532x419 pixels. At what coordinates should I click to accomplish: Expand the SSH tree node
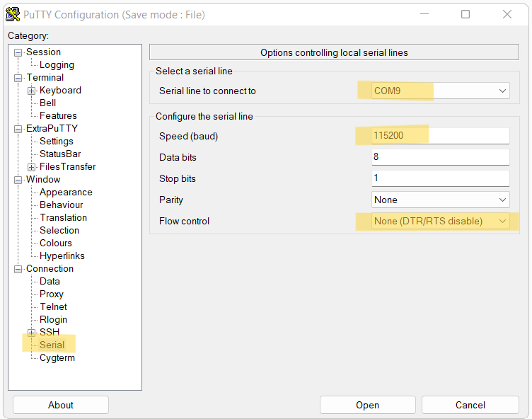tap(32, 333)
